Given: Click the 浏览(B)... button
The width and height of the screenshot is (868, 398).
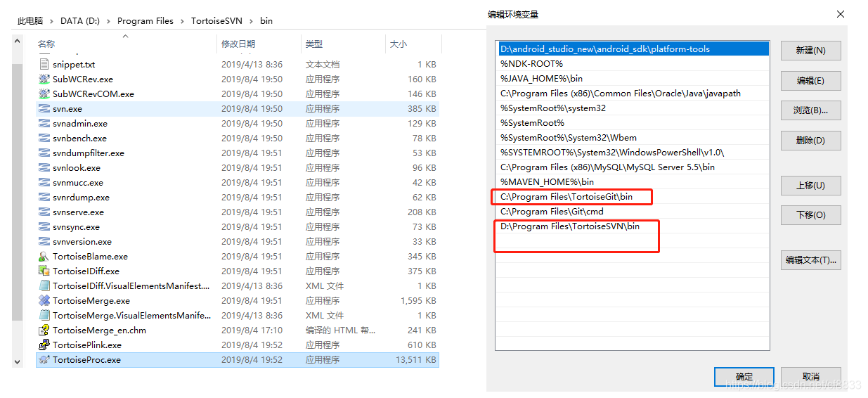Looking at the screenshot, I should [x=810, y=110].
